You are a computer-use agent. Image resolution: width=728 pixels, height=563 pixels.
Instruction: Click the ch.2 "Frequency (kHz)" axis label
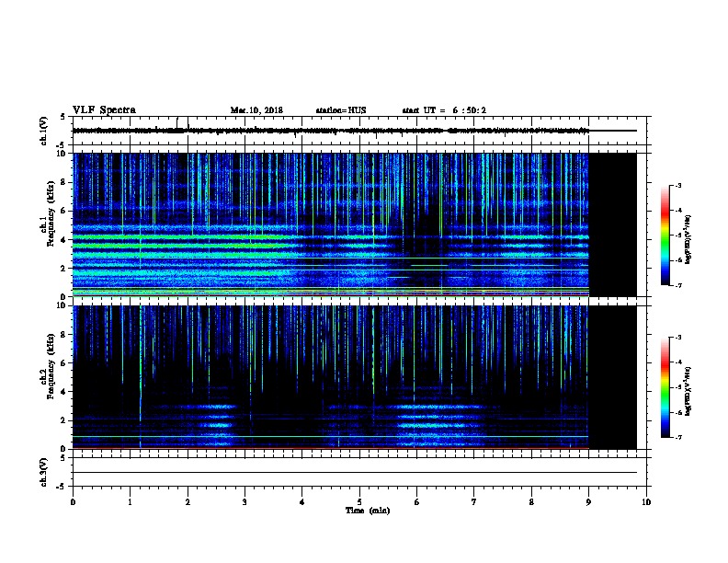pos(51,366)
